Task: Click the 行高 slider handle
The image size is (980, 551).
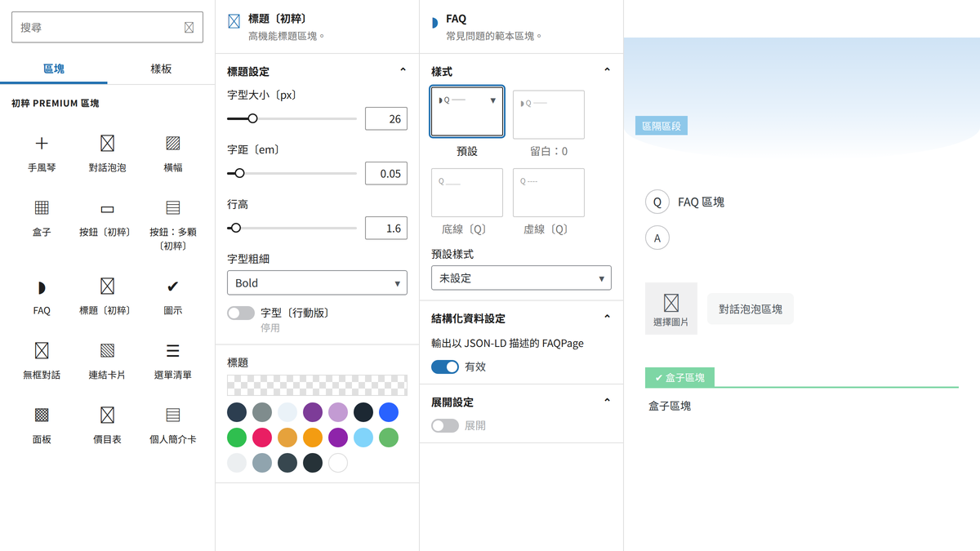Action: coord(236,228)
